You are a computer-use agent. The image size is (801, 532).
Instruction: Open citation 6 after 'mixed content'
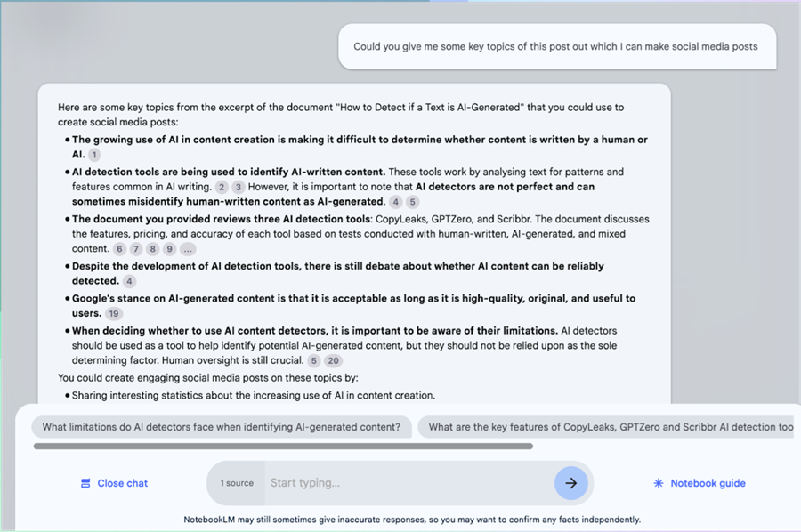pos(119,249)
